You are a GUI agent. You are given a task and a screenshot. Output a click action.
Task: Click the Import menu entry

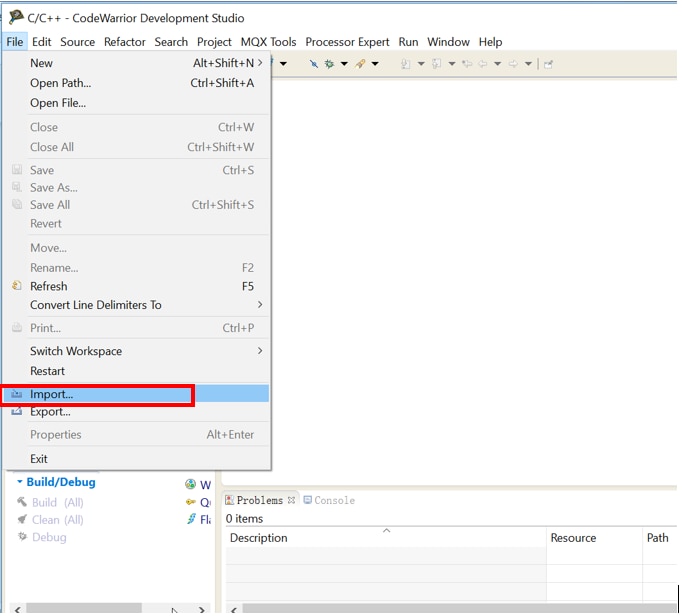pos(52,395)
